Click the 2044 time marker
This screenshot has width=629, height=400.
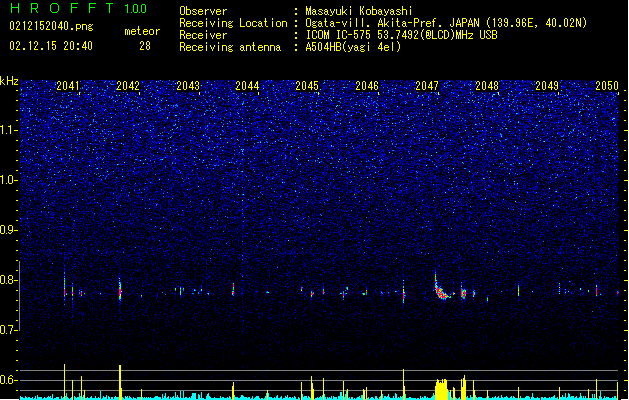click(247, 86)
